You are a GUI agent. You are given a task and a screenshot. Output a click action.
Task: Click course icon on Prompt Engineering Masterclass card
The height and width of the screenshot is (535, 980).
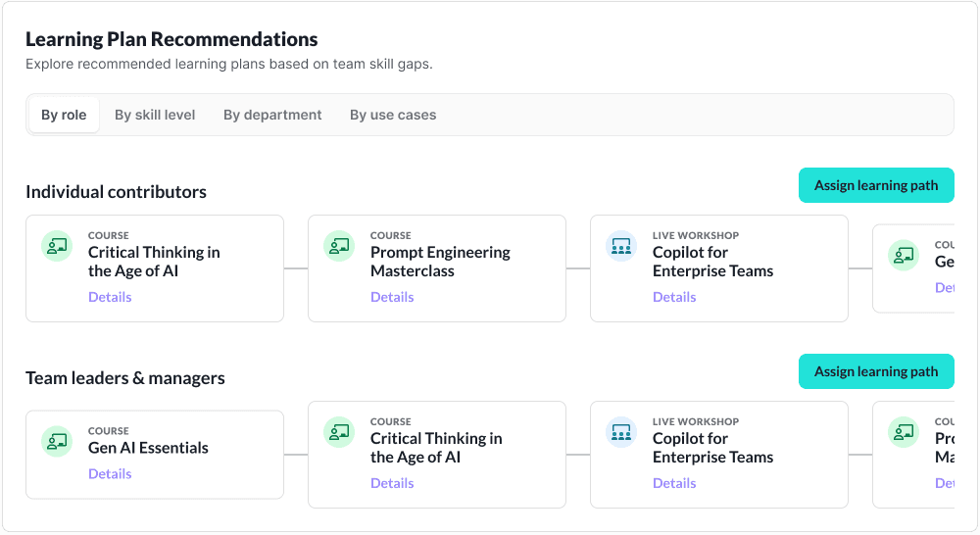tap(339, 246)
